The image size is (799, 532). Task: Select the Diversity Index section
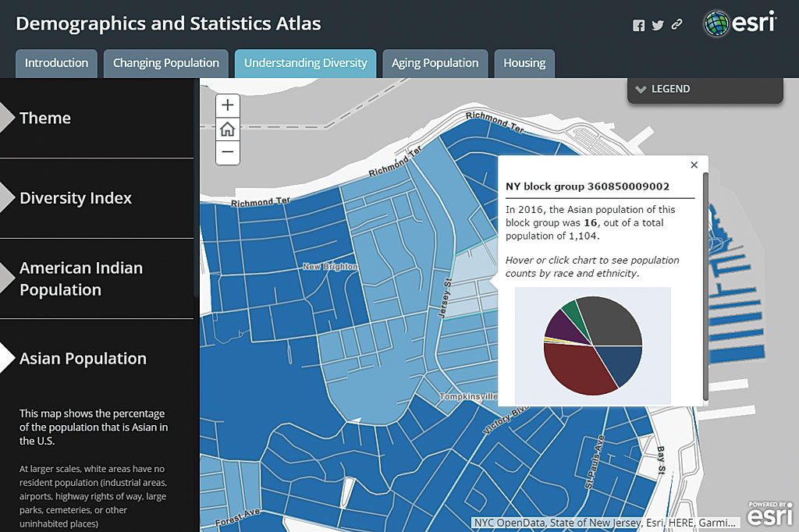(x=76, y=198)
